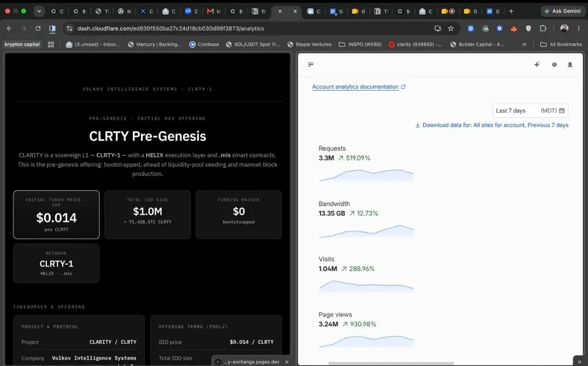The height and width of the screenshot is (366, 588).
Task: Switch to the tab with blue A icon
Action: [146, 11]
